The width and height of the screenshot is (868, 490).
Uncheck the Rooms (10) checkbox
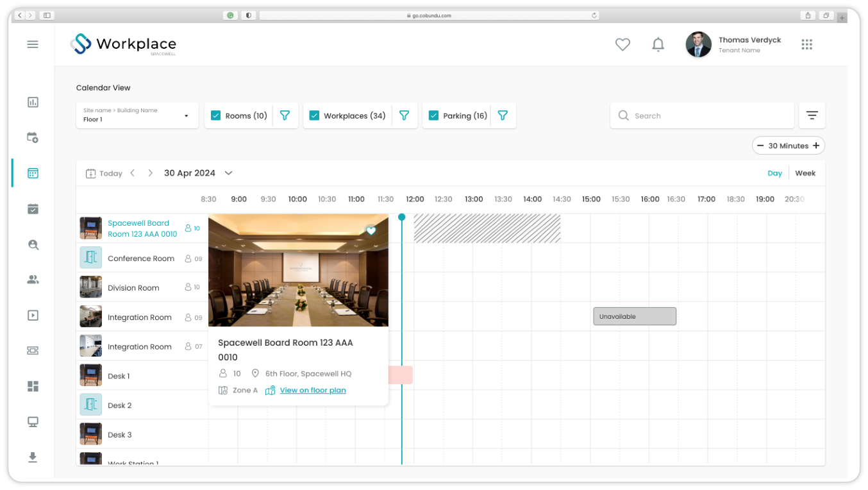coord(216,115)
